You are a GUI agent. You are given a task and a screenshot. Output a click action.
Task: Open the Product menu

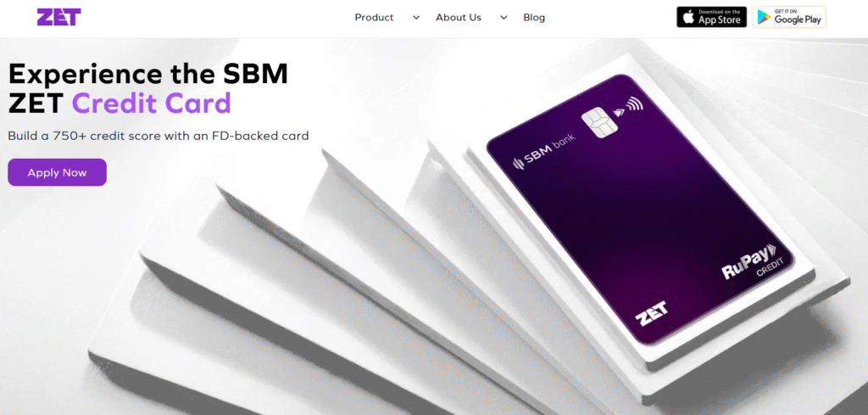click(x=374, y=17)
